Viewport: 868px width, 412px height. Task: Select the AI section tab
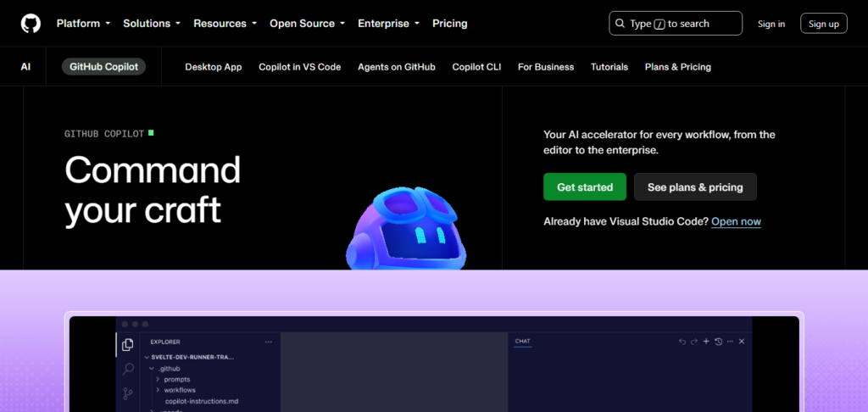pyautogui.click(x=25, y=67)
